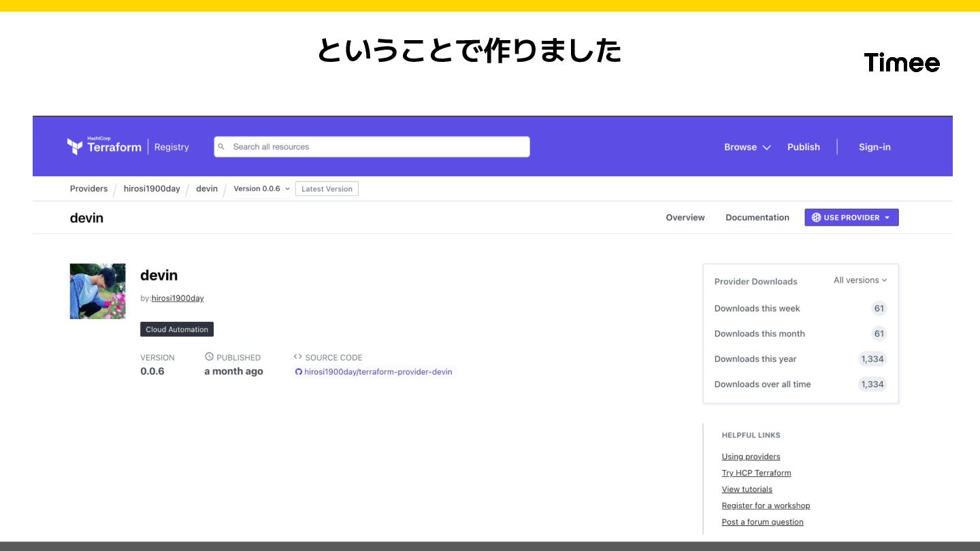Click the 'a month ago' published text
The width and height of the screenshot is (980, 551).
[233, 371]
